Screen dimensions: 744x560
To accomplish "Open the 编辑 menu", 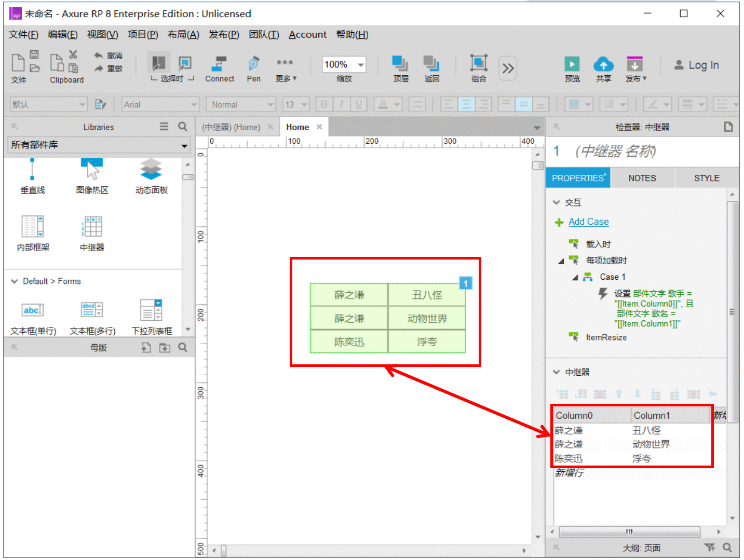I will pyautogui.click(x=62, y=34).
